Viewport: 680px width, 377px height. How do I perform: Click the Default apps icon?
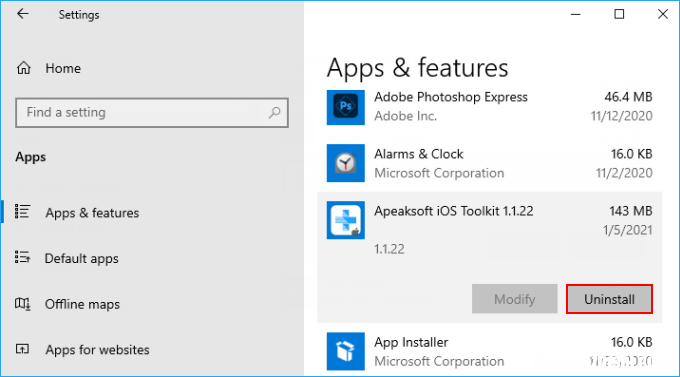23,257
